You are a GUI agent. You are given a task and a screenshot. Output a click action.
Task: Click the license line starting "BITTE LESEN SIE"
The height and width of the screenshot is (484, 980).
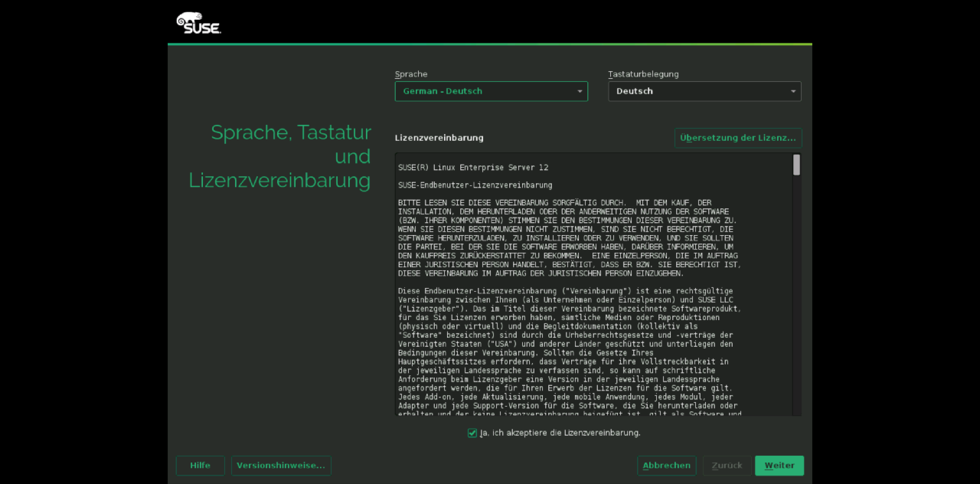[555, 203]
